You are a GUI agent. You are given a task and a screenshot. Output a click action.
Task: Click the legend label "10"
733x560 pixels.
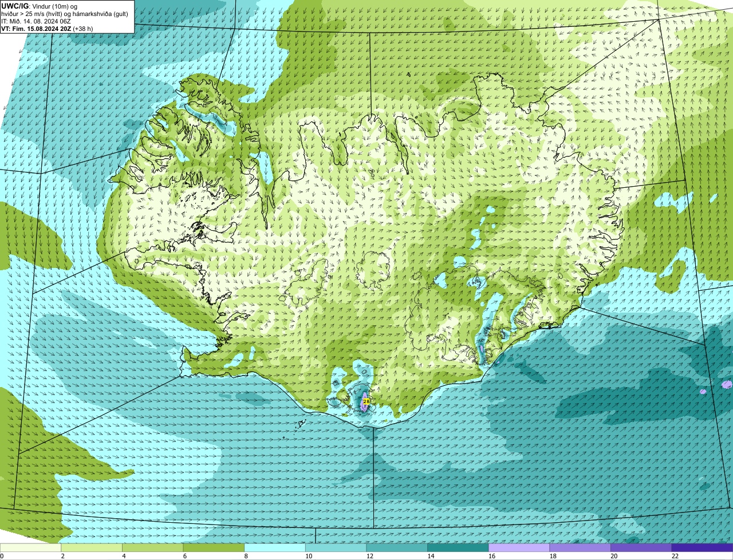(x=309, y=556)
